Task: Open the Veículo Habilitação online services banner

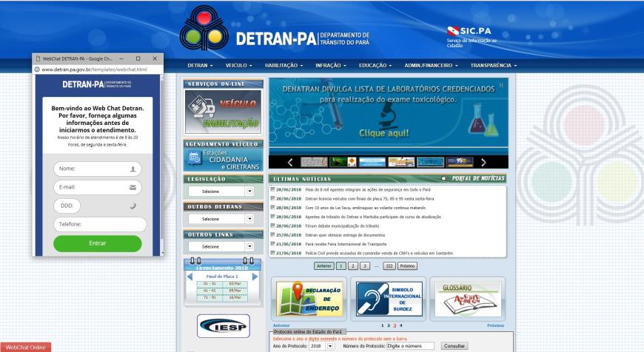Action: [223, 112]
